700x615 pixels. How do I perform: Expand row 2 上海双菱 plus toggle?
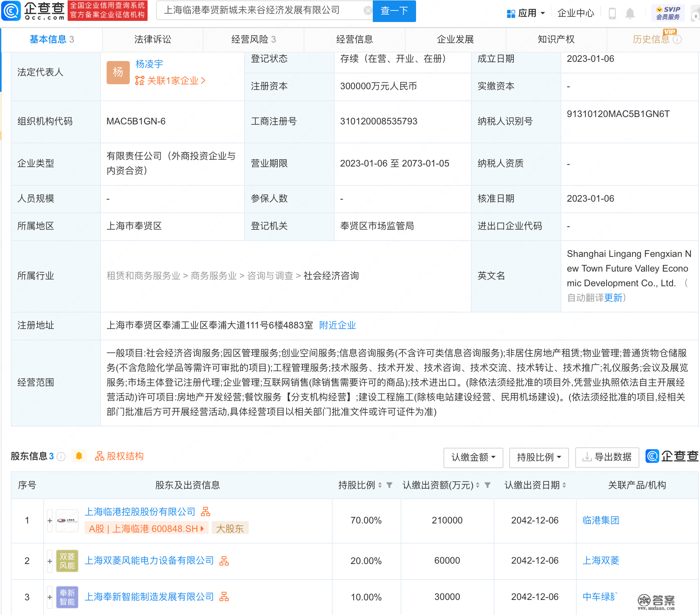(x=50, y=561)
